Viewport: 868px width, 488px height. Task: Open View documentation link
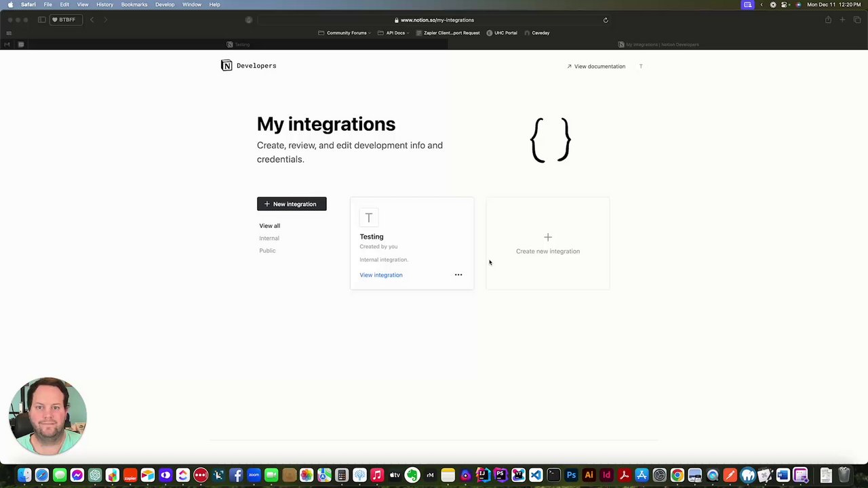click(596, 66)
